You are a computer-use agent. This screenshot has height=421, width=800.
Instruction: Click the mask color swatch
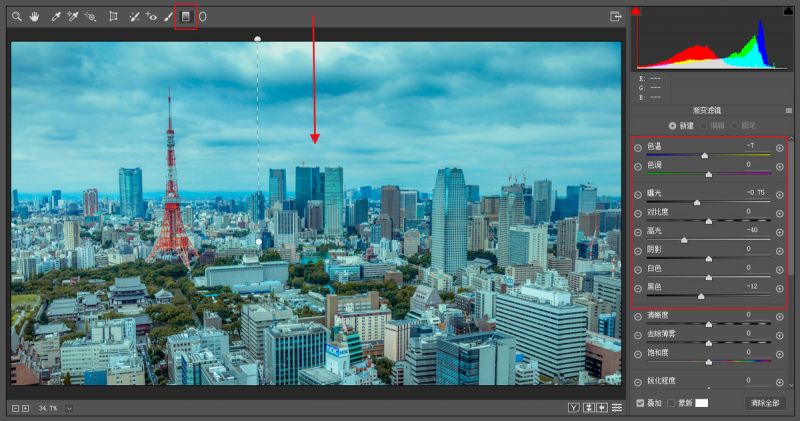(701, 402)
